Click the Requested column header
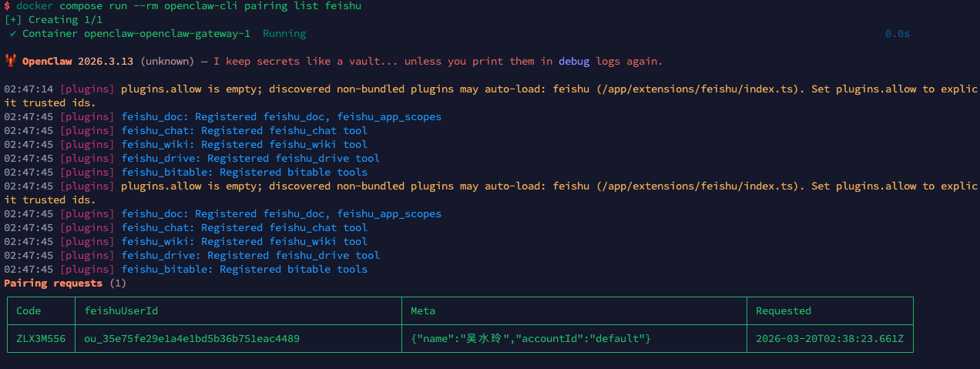The height and width of the screenshot is (369, 980). 784,310
